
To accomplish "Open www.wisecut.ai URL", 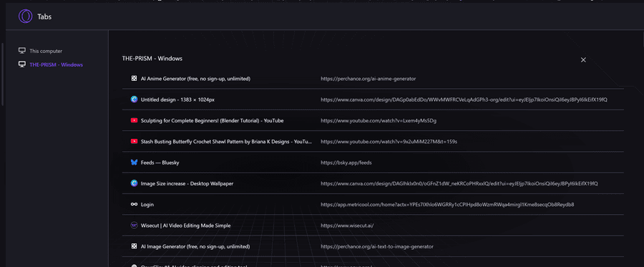I will pos(347,225).
